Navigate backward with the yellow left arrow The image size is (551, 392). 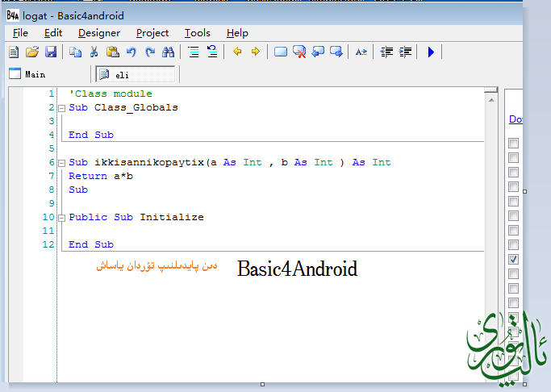click(x=237, y=52)
